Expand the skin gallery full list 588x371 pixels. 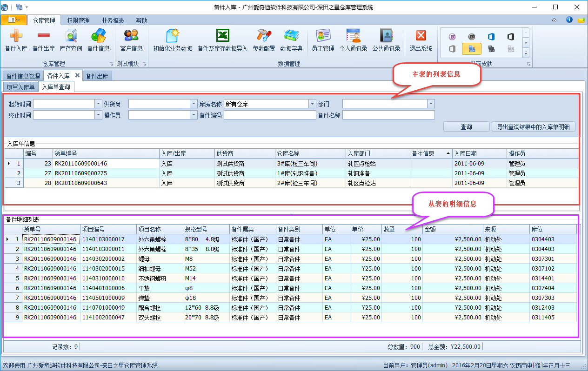pyautogui.click(x=526, y=53)
